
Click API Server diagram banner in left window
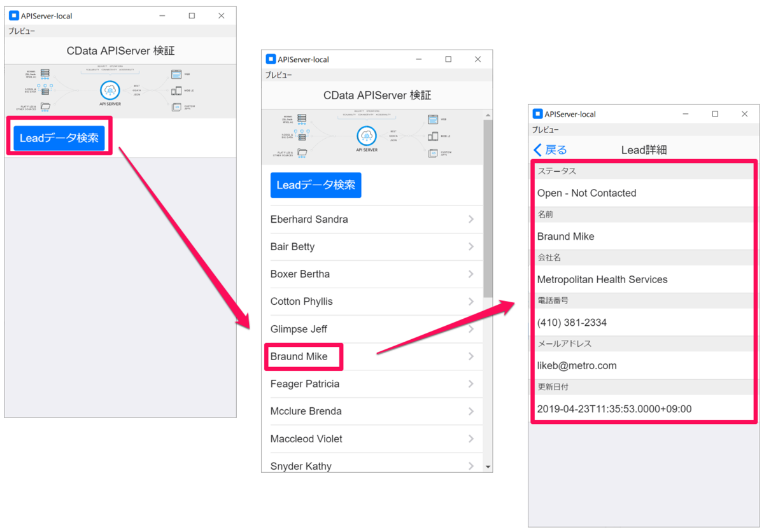120,91
